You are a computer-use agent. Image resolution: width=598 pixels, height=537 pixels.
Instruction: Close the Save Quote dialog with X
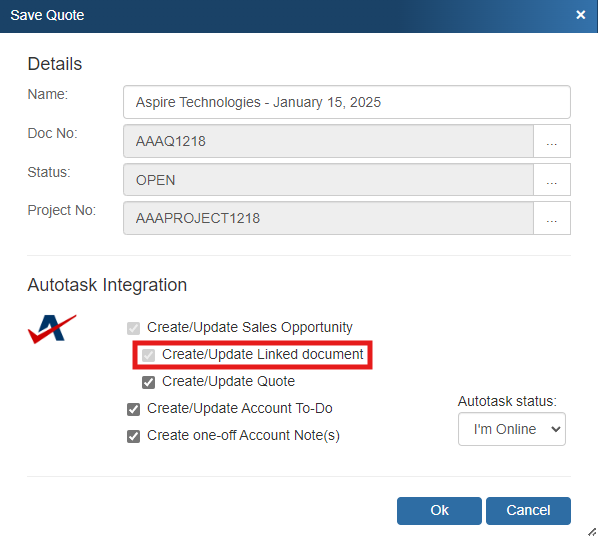pyautogui.click(x=580, y=15)
